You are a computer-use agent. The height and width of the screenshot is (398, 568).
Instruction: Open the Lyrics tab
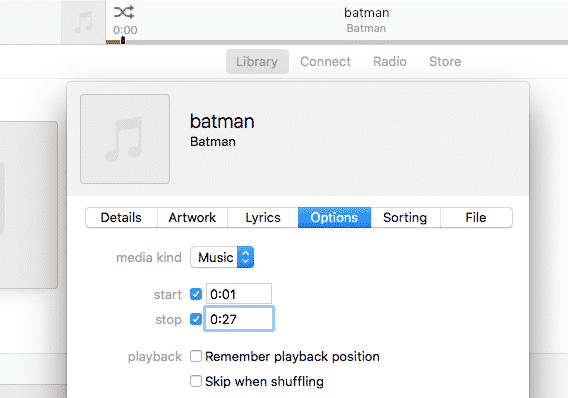pyautogui.click(x=263, y=218)
